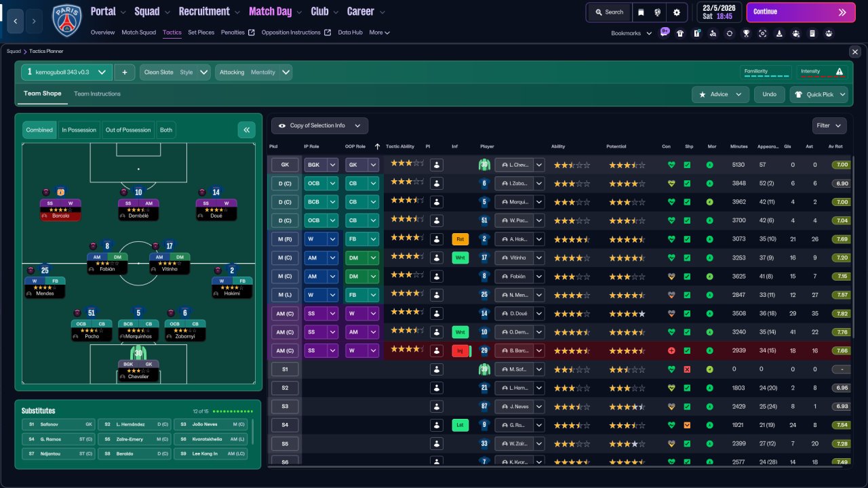
Task: Open the Set Pieces tab
Action: pyautogui.click(x=201, y=33)
